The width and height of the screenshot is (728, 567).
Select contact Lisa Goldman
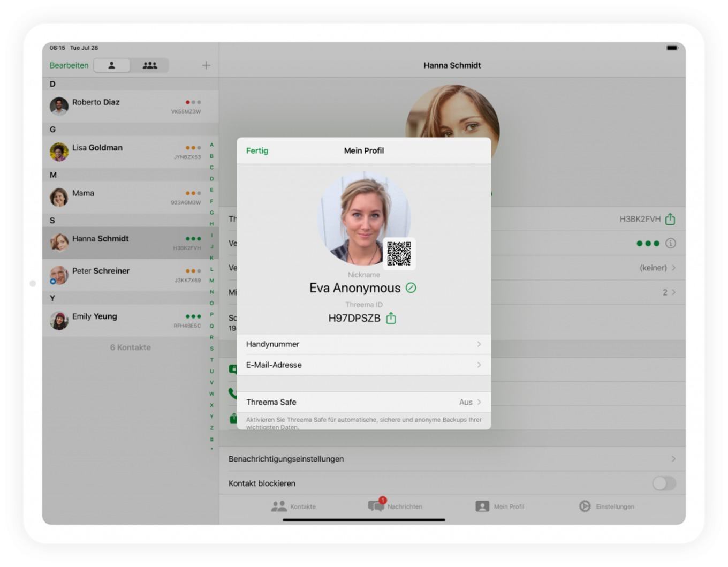(130, 152)
